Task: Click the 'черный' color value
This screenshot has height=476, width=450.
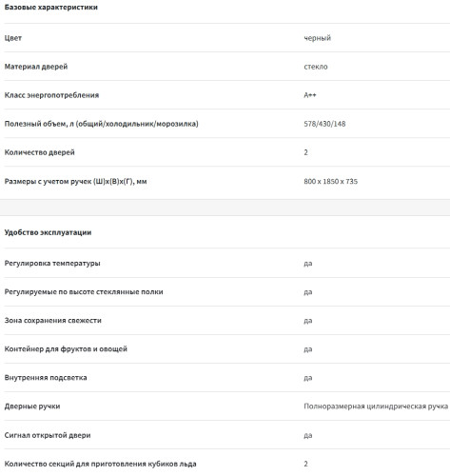Action: point(317,38)
